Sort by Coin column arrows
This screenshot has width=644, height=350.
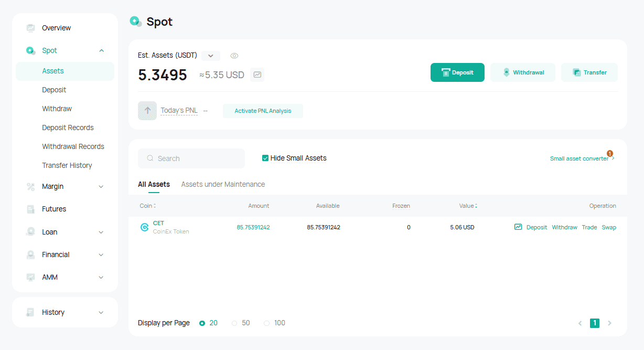point(155,206)
